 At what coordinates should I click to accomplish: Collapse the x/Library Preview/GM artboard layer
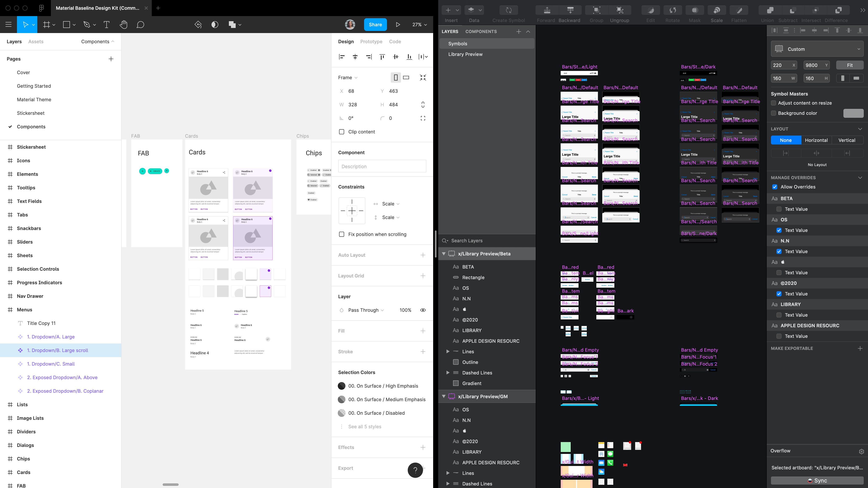click(x=444, y=396)
